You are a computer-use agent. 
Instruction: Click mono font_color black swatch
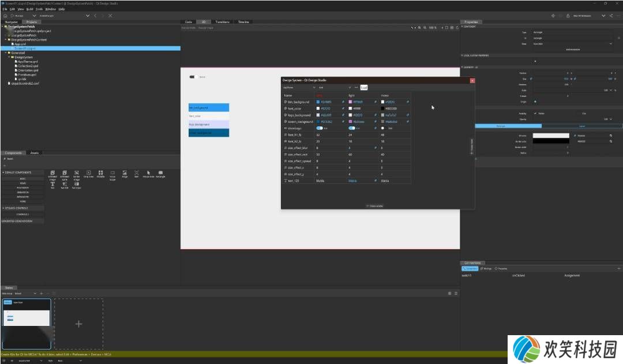coord(382,108)
